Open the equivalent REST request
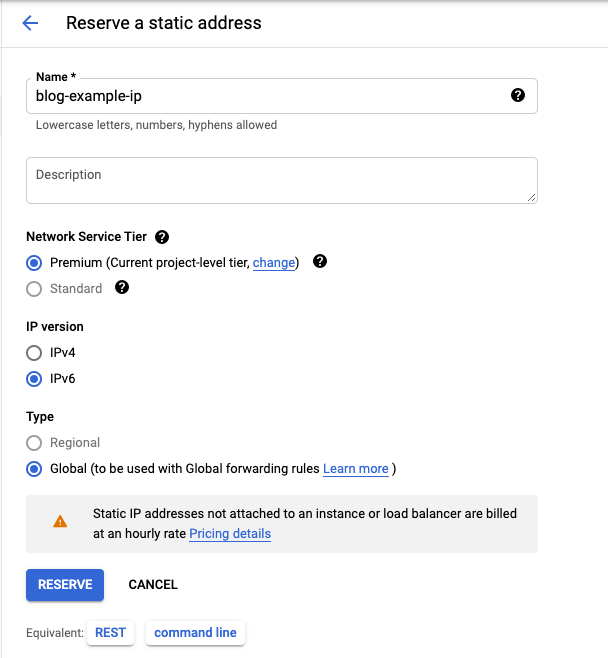This screenshot has width=608, height=658. click(x=110, y=633)
